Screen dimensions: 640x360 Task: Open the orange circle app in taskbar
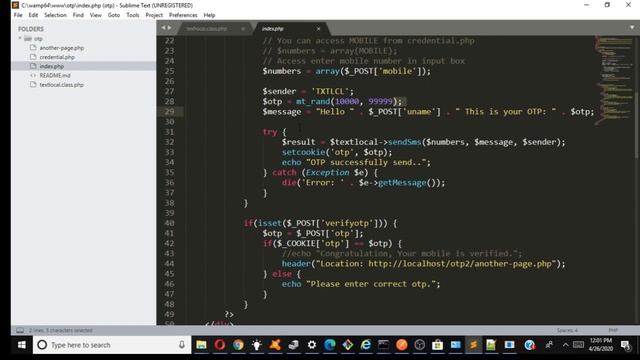point(402,345)
